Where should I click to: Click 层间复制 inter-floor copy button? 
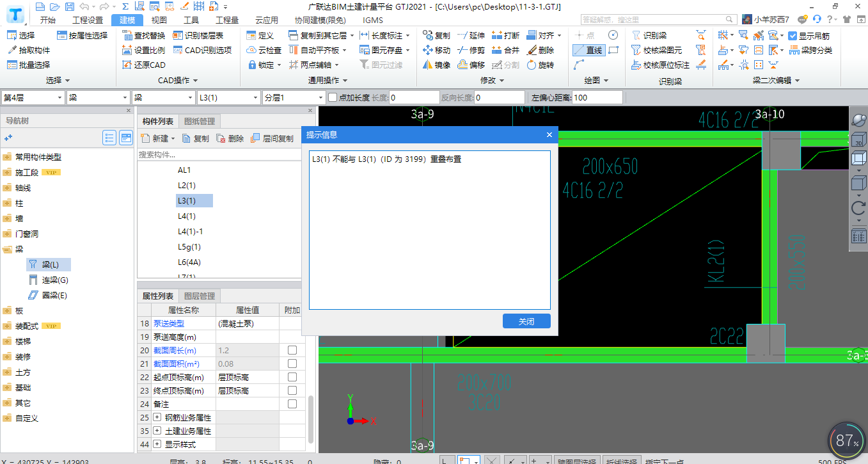[x=272, y=138]
